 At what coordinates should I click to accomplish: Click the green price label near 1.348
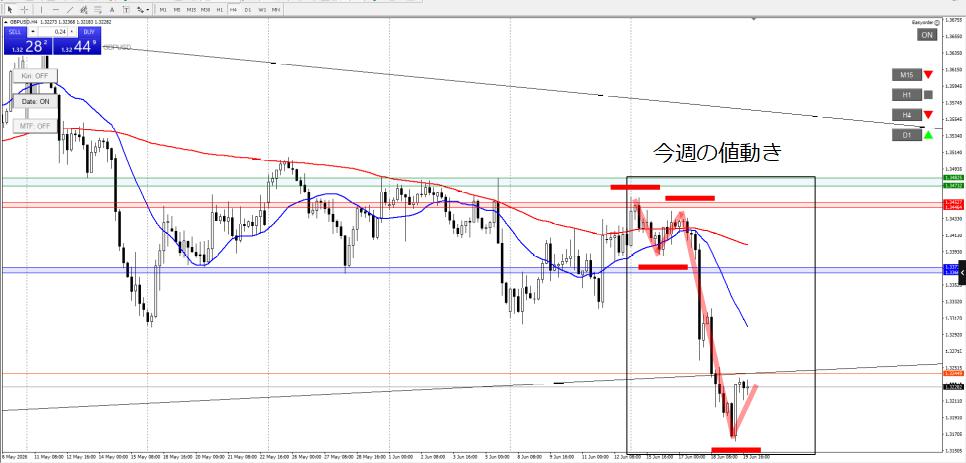coord(952,178)
